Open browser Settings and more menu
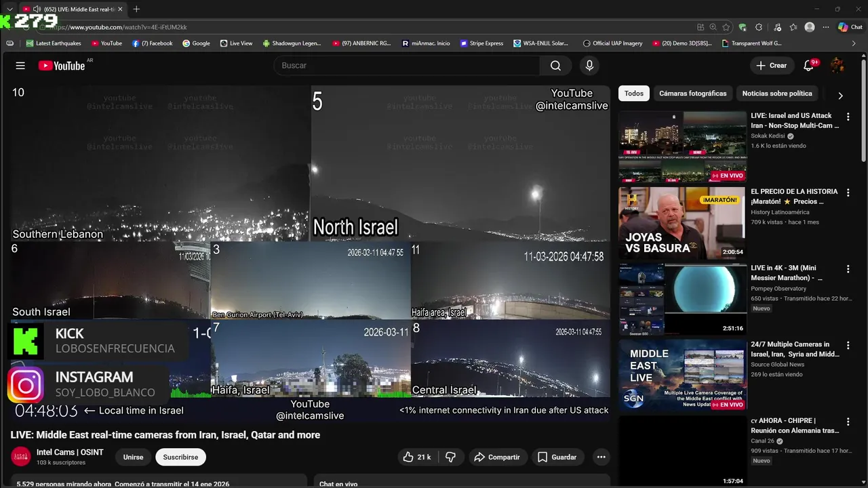The width and height of the screenshot is (868, 488). [x=826, y=27]
